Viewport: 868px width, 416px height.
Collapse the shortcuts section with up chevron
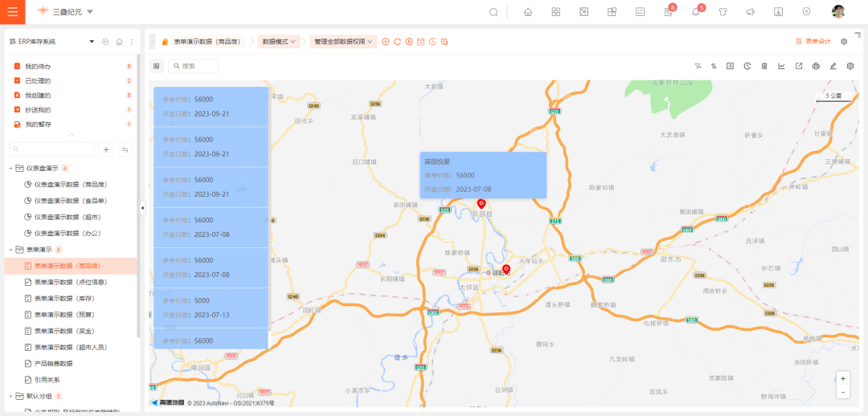pos(71,134)
